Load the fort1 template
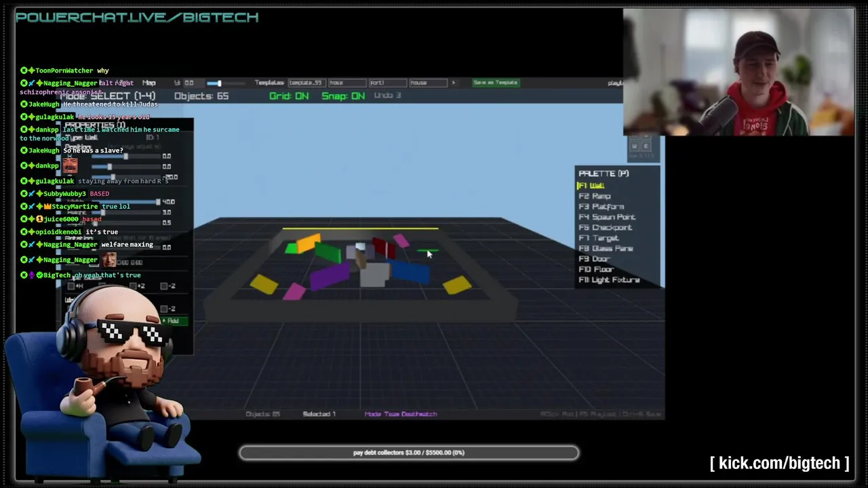 point(387,83)
